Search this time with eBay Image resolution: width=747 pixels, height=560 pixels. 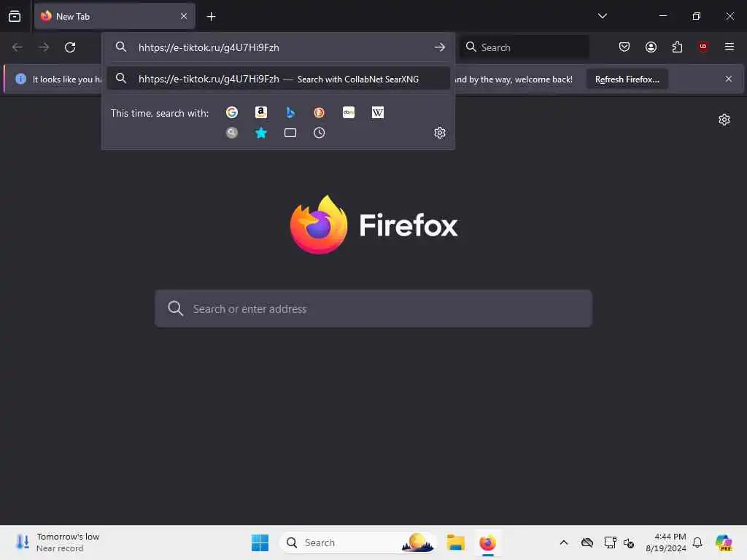point(349,112)
